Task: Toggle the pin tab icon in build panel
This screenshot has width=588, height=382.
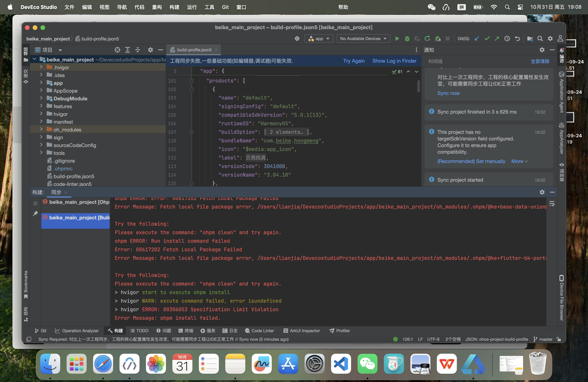Action: (35, 214)
